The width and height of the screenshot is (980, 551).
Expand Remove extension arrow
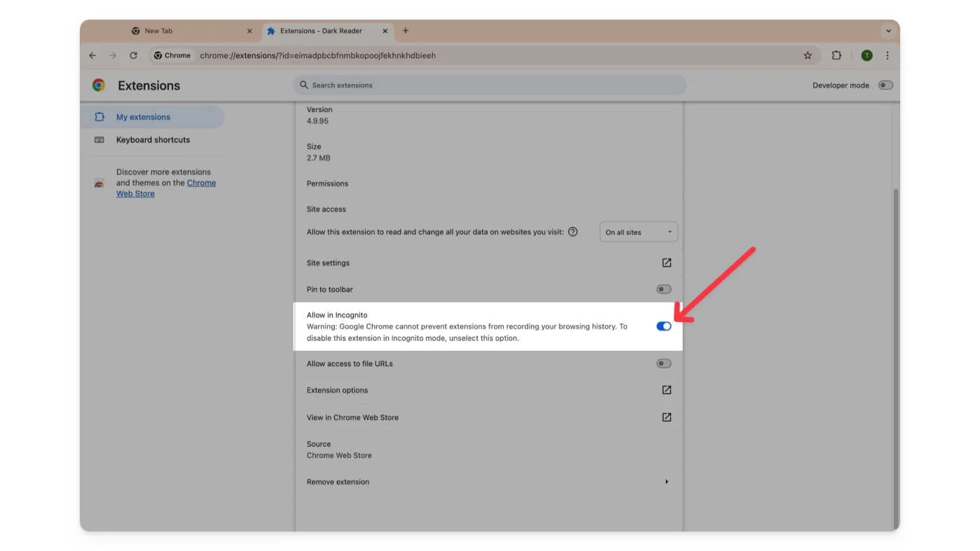pyautogui.click(x=666, y=482)
